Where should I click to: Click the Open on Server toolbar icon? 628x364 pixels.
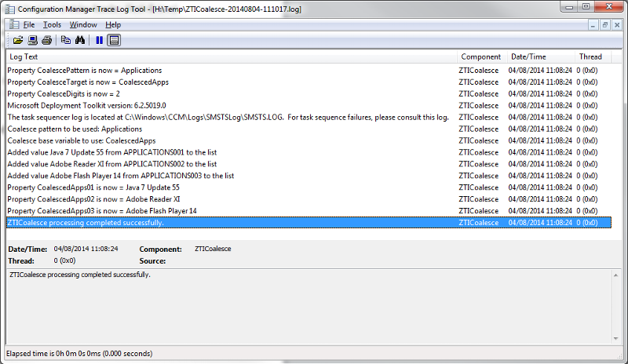click(x=32, y=40)
